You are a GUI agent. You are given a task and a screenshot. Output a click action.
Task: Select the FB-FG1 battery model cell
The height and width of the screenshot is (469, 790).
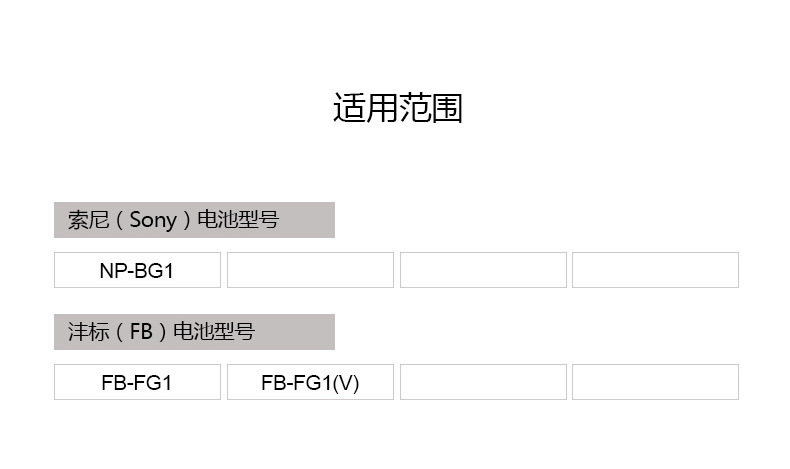[137, 382]
